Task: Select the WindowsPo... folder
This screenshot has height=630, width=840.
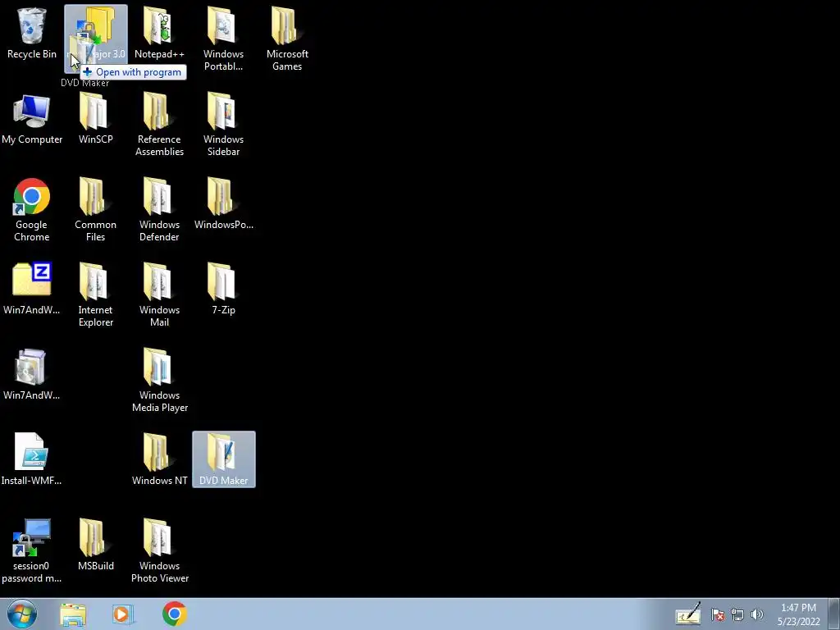Action: 223,204
